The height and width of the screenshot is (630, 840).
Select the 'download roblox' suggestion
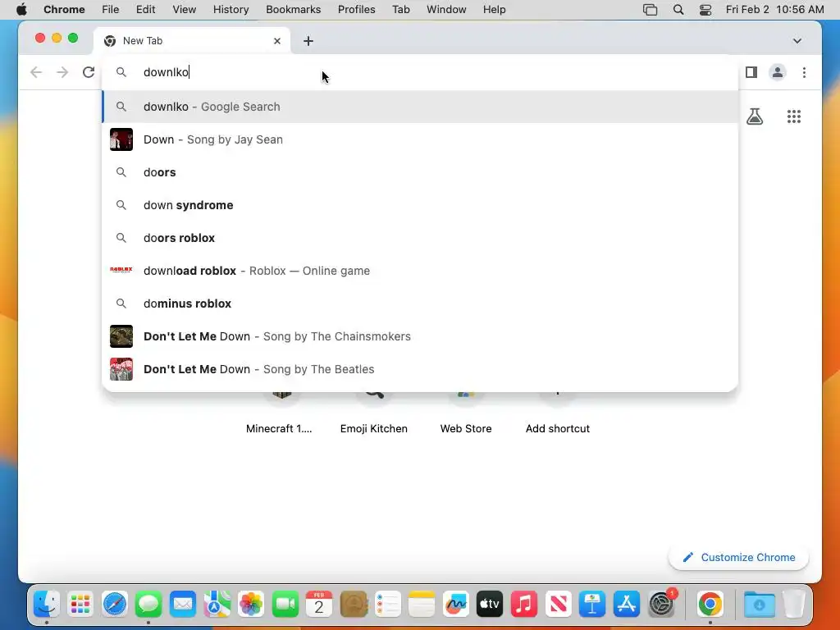(421, 271)
